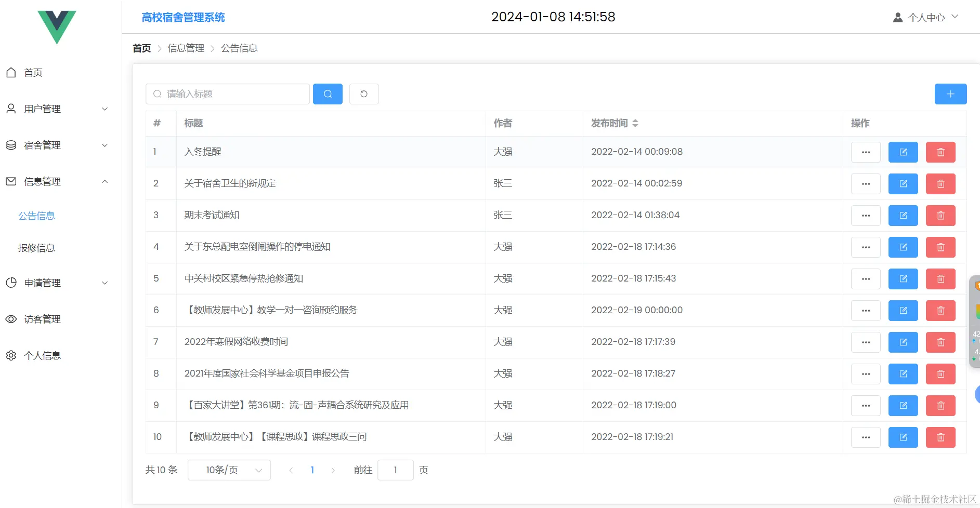The width and height of the screenshot is (980, 508).
Task: Open 报修信息 in sidebar
Action: 36,248
